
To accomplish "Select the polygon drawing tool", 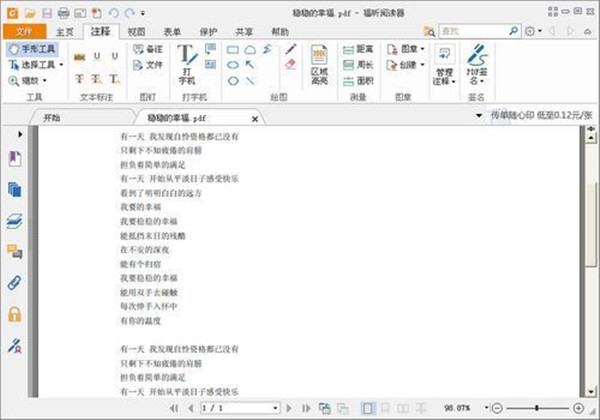I will click(233, 81).
